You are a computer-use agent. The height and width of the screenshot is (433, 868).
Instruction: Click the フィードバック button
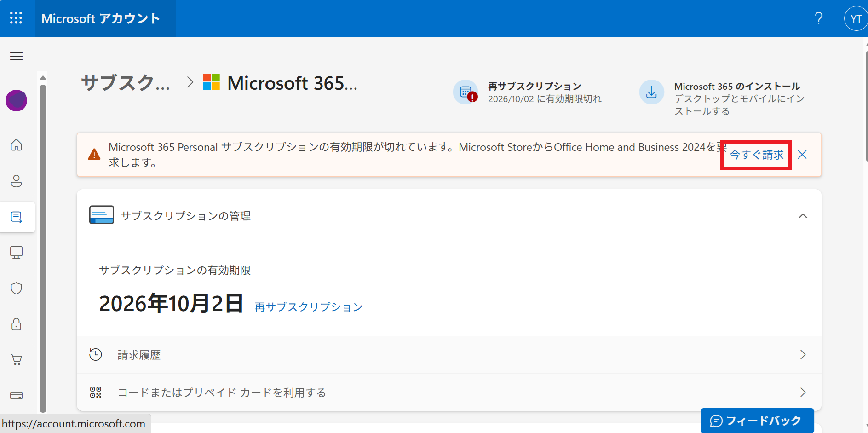(757, 421)
